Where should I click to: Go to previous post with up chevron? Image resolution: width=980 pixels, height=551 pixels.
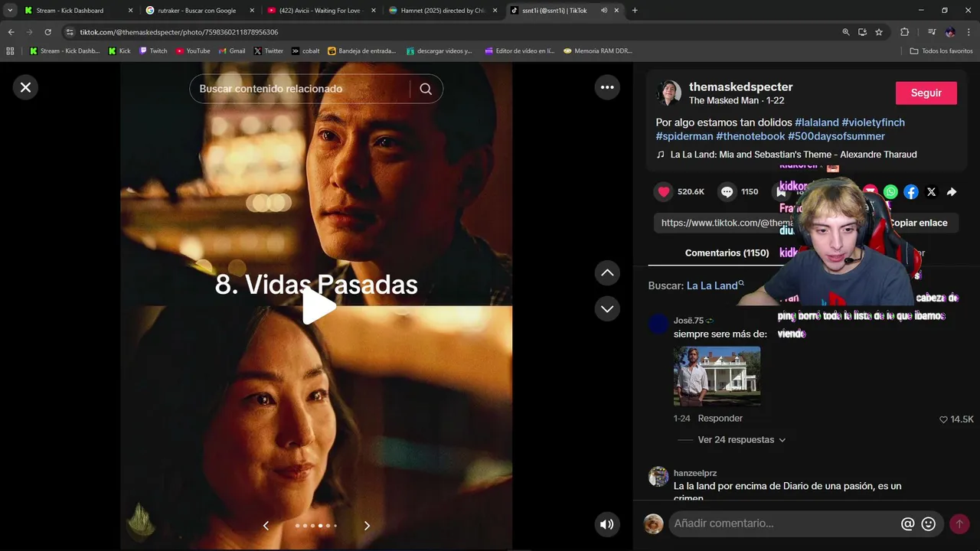click(607, 272)
